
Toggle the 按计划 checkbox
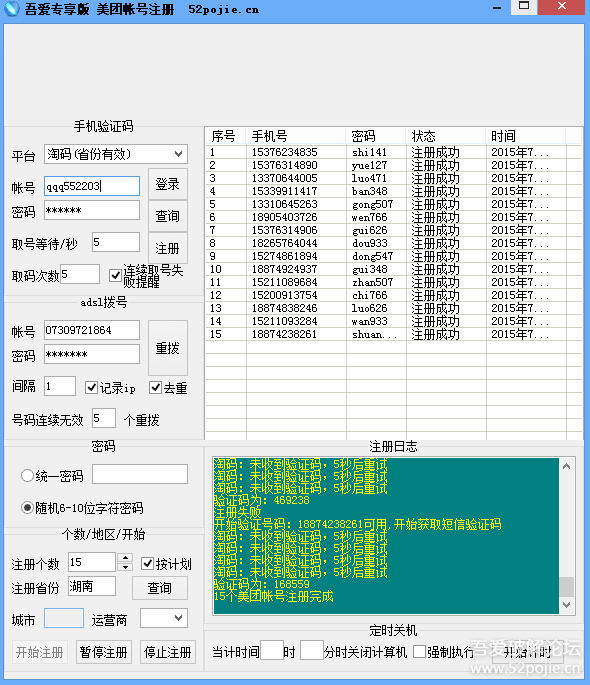tap(148, 564)
